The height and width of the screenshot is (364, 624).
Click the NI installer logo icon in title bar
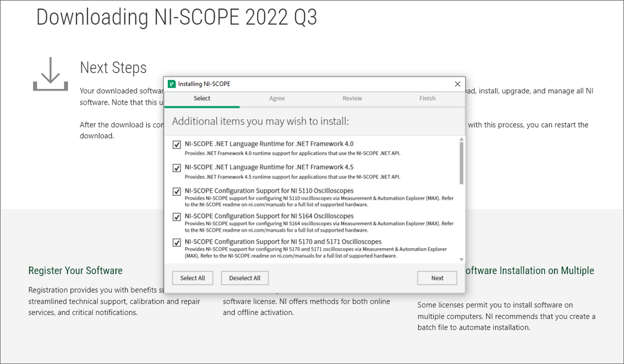[172, 84]
